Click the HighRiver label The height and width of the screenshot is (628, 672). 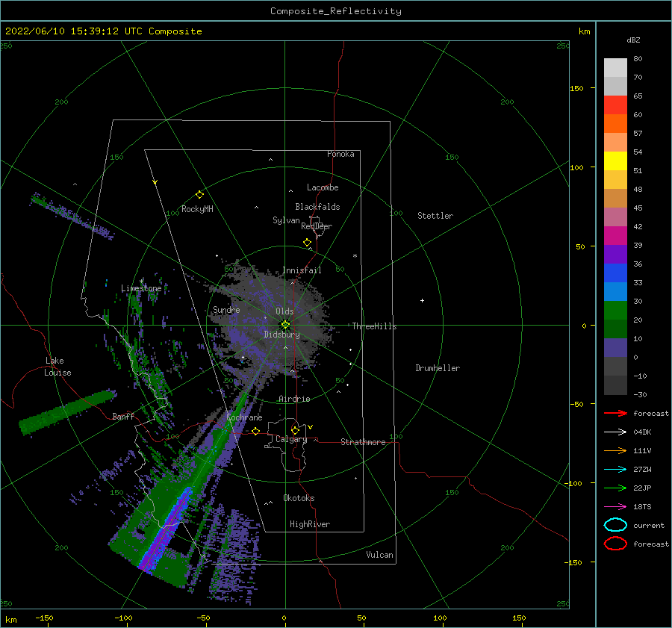click(310, 524)
